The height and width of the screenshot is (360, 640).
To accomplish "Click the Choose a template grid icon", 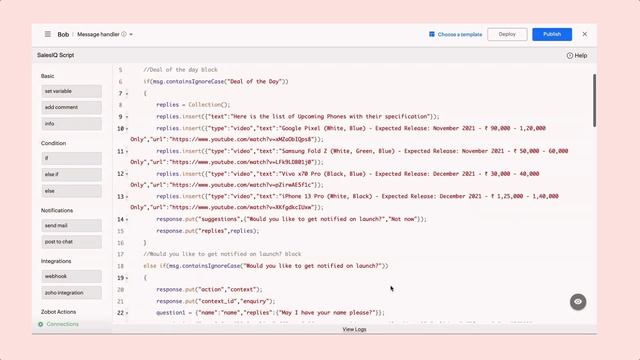I will click(x=432, y=34).
